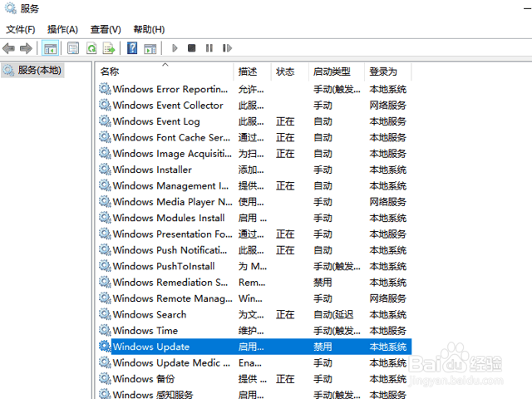Open Help via the question mark icon

click(132, 48)
